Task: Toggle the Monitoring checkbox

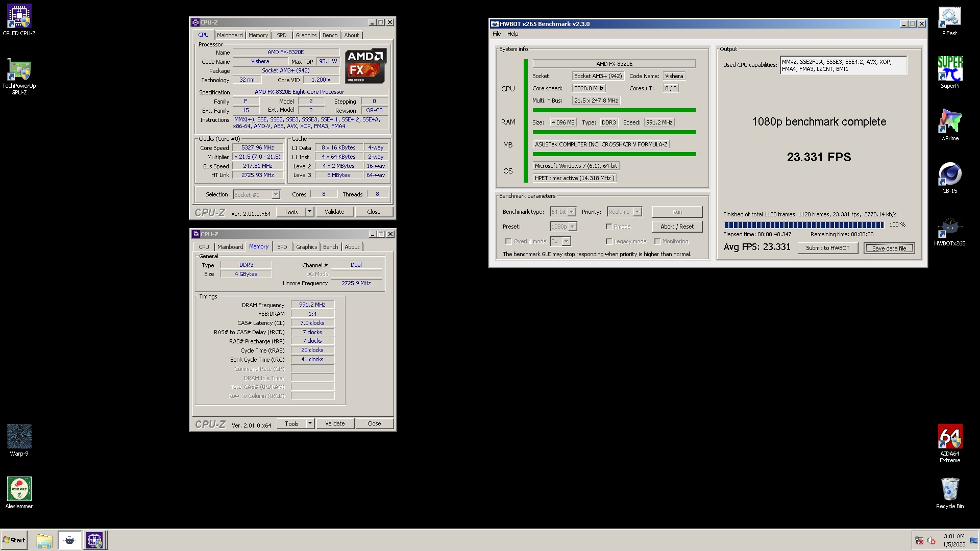Action: click(x=657, y=241)
